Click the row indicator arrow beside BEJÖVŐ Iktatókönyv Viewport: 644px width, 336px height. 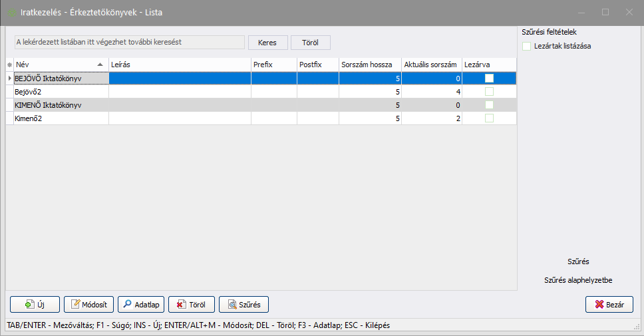[9, 79]
